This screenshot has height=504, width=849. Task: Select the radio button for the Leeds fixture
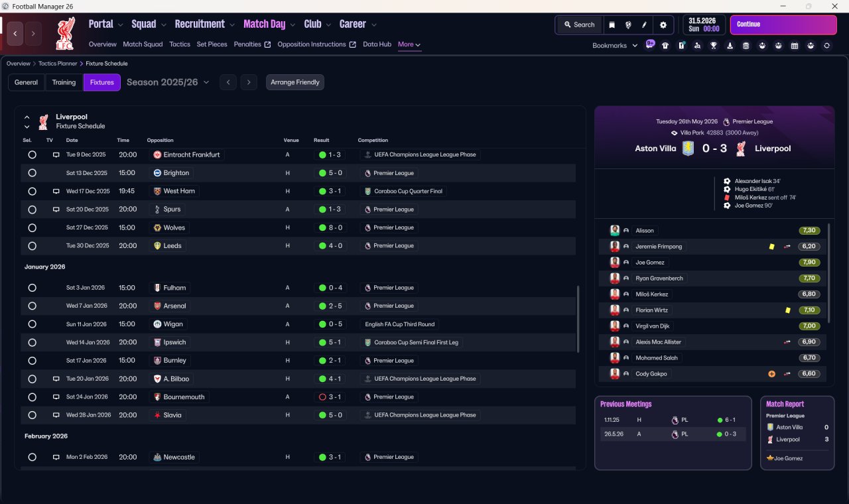[32, 245]
